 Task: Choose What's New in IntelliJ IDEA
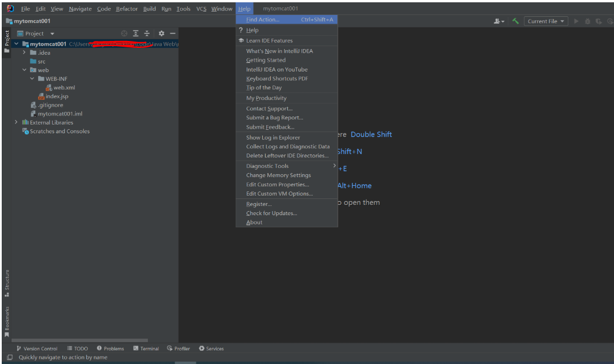[x=286, y=51]
